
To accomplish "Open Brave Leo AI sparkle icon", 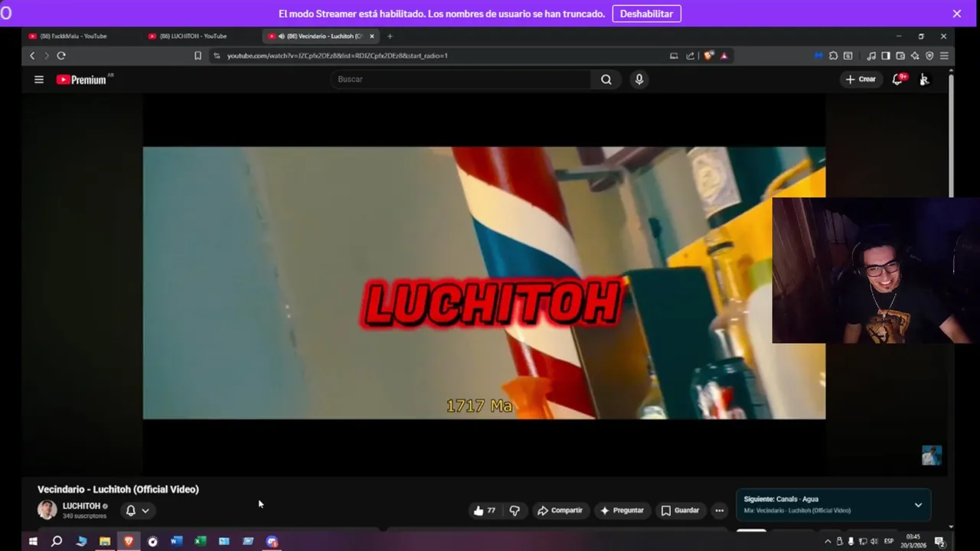I will pyautogui.click(x=915, y=56).
